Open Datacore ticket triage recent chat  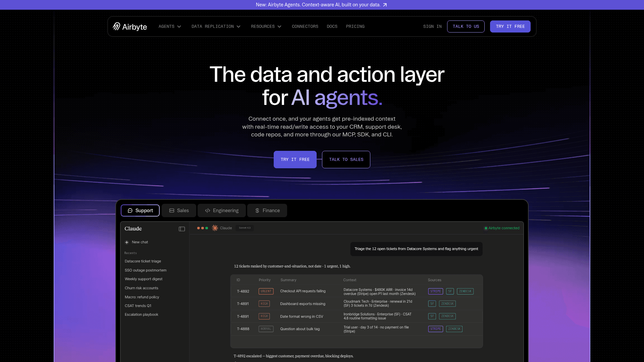[x=143, y=261]
